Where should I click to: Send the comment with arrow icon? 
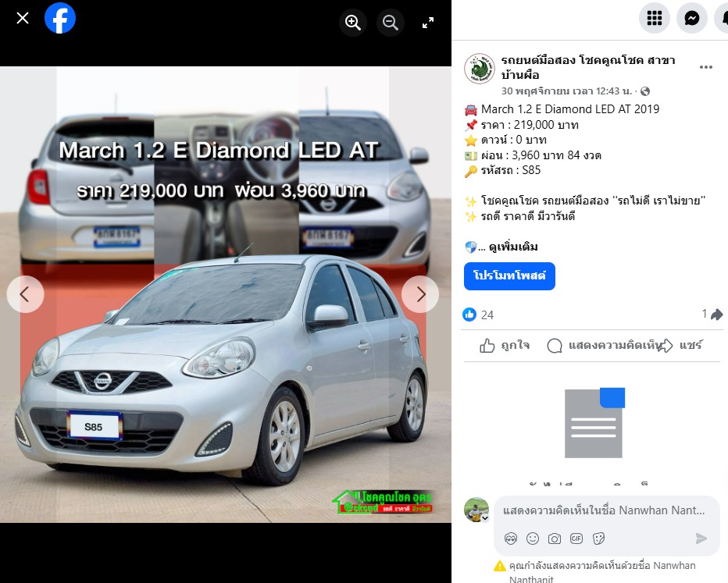[x=701, y=539]
